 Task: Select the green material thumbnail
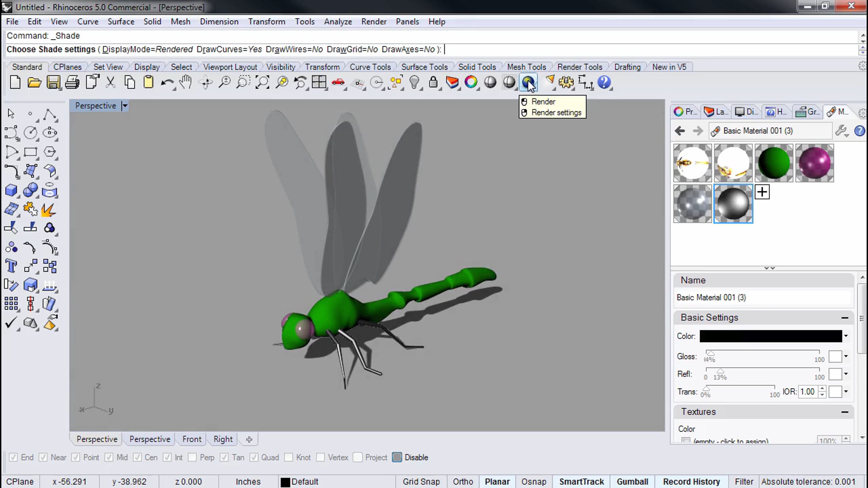tap(774, 163)
